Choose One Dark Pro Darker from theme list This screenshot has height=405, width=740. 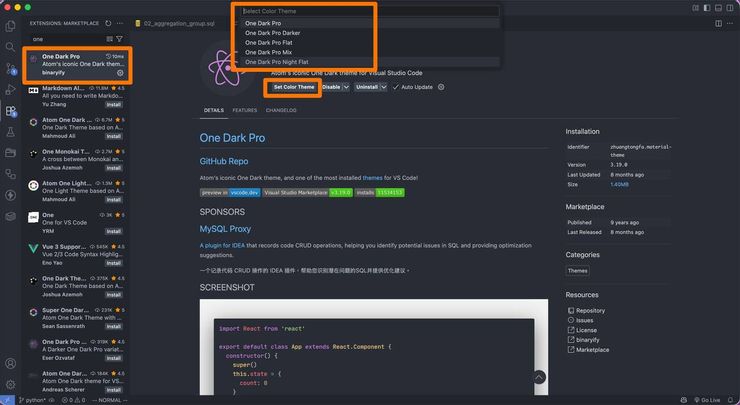[272, 32]
